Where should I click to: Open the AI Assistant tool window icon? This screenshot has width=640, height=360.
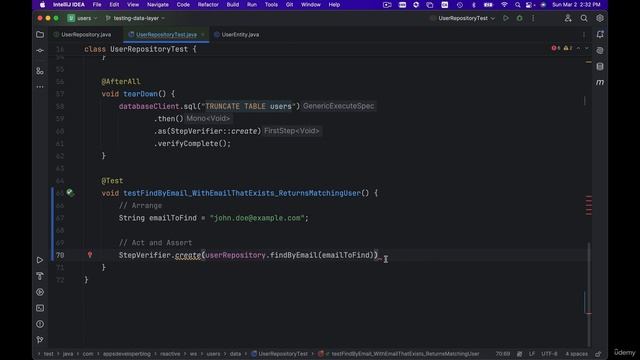click(x=600, y=51)
